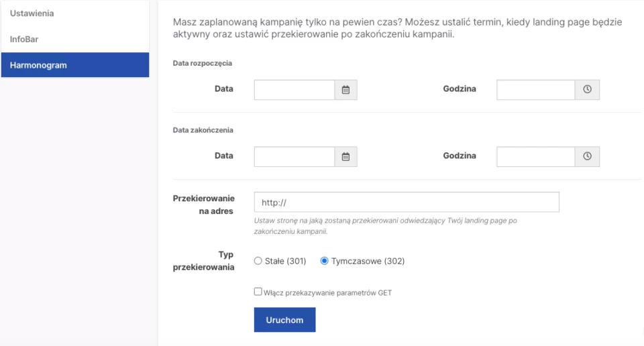Open calendar picker for end date
This screenshot has height=346, width=644.
[346, 156]
